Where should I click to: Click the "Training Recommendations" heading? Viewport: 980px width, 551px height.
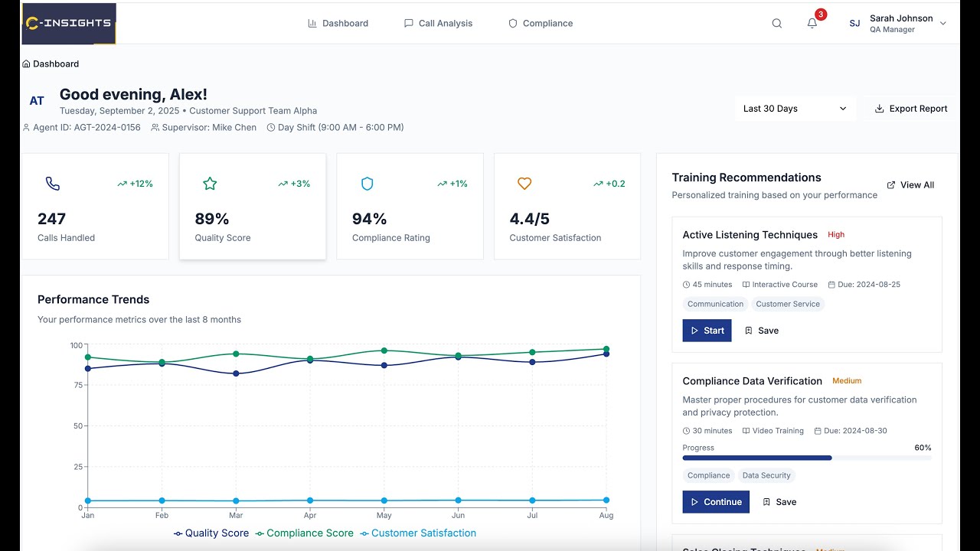coord(746,178)
